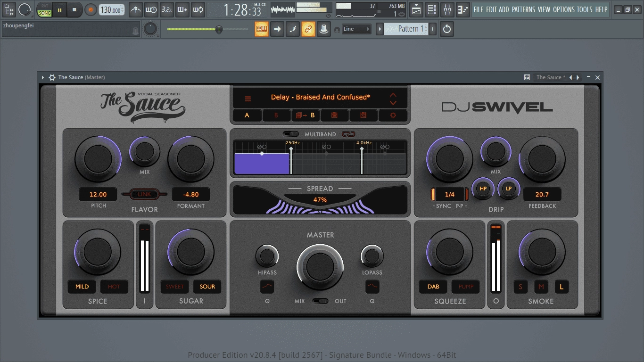Image resolution: width=644 pixels, height=362 pixels.
Task: Select SOUR mode for SUGAR
Action: click(x=207, y=287)
